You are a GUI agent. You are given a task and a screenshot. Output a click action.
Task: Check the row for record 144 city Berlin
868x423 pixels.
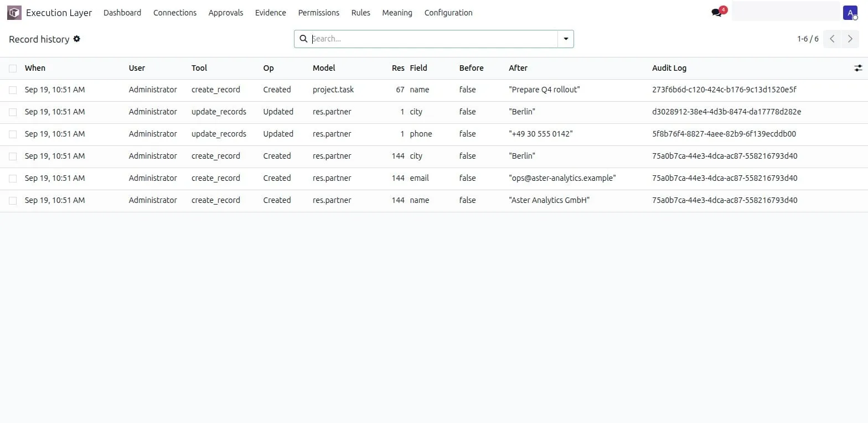(13, 156)
